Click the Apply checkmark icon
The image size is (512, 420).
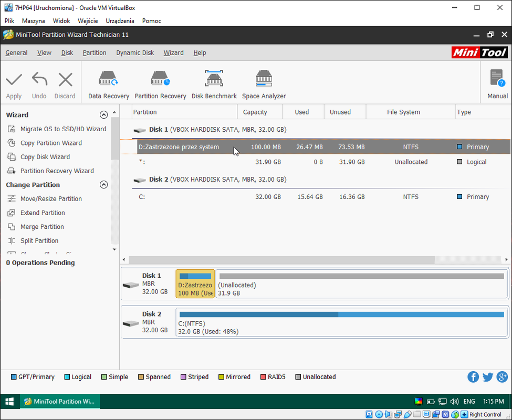[14, 79]
